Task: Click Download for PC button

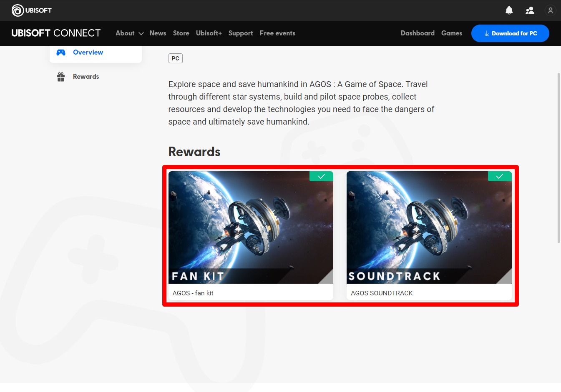Action: pos(510,33)
